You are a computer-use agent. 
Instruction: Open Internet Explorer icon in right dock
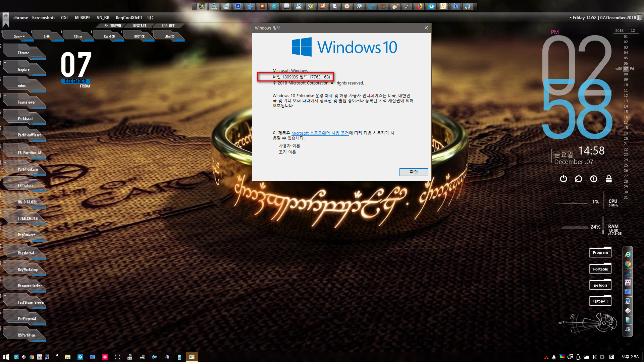point(628,255)
